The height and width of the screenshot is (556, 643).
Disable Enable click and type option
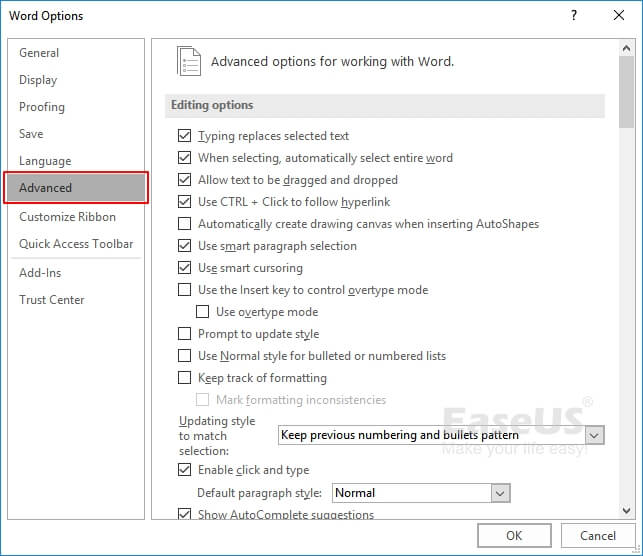tap(184, 470)
